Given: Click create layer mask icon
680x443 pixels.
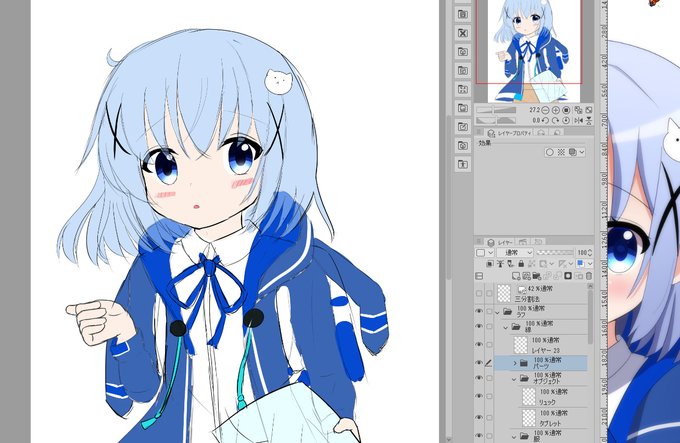Looking at the screenshot, I should coord(568,276).
